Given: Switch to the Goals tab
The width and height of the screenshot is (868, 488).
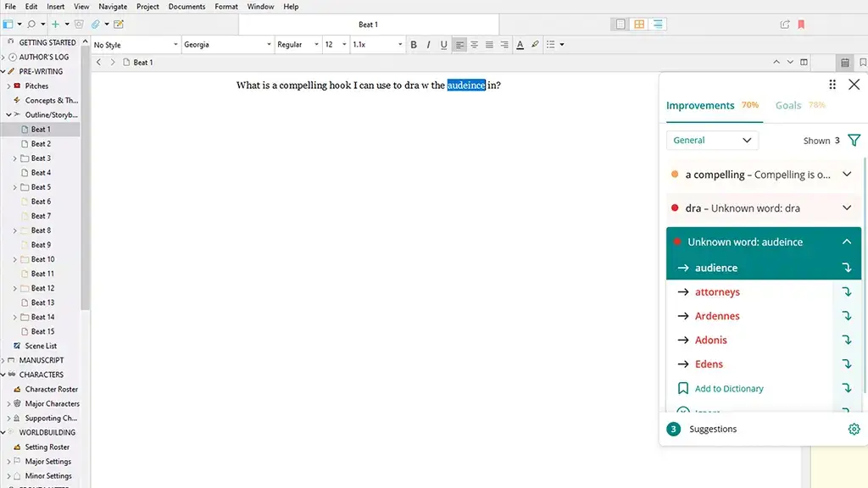Looking at the screenshot, I should point(787,105).
